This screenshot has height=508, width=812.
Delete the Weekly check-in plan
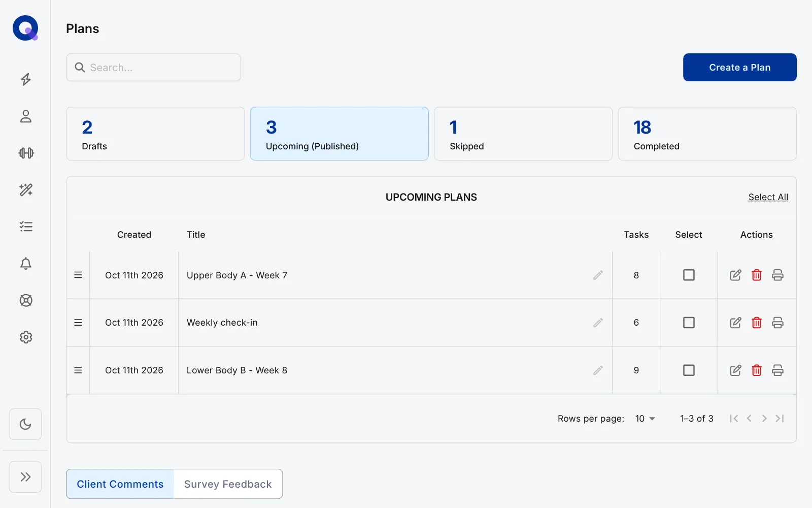click(x=757, y=323)
